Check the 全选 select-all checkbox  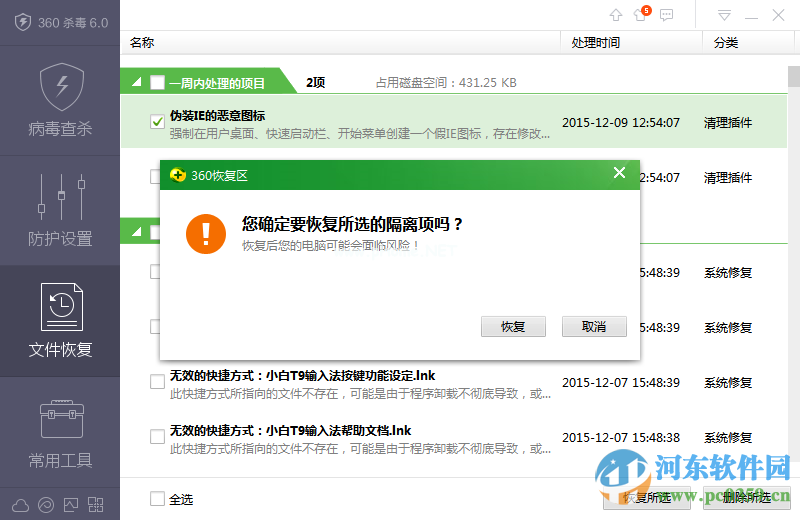(157, 499)
